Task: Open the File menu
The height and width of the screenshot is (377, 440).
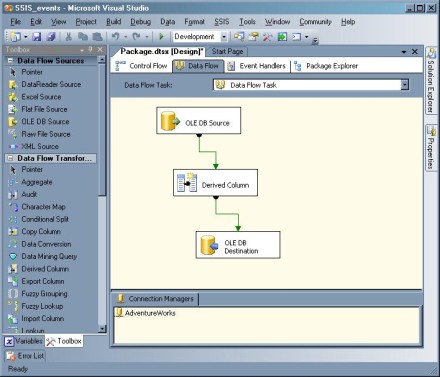Action: click(x=16, y=22)
